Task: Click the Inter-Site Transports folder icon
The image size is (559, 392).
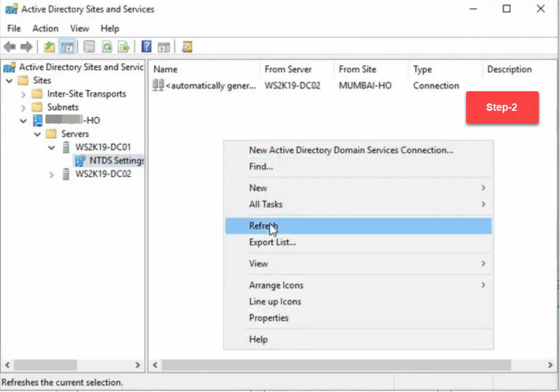Action: [x=37, y=94]
